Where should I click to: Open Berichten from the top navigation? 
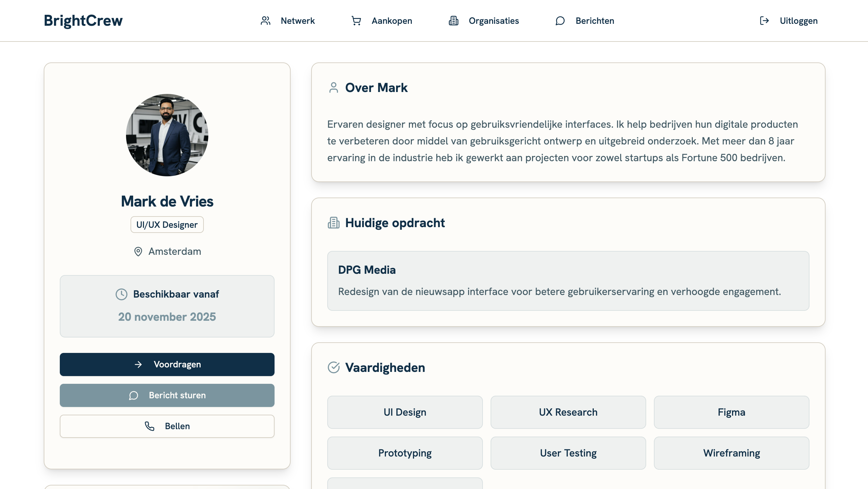[594, 21]
